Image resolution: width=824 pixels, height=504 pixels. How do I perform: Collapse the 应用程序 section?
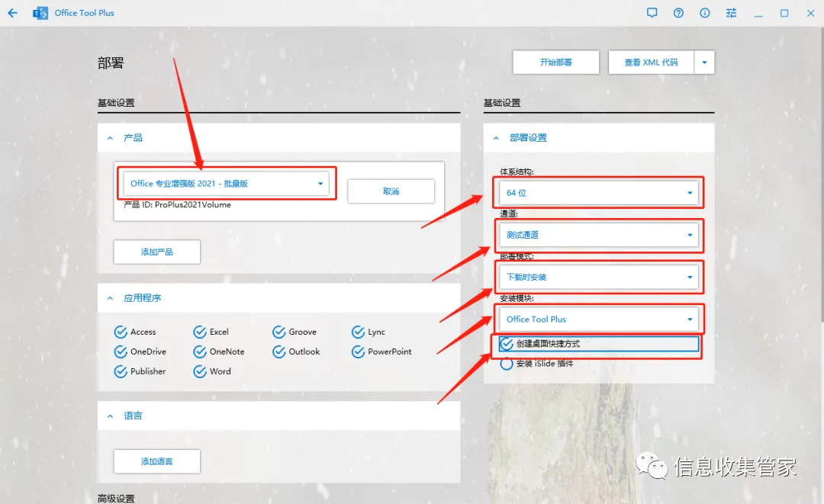pyautogui.click(x=110, y=298)
